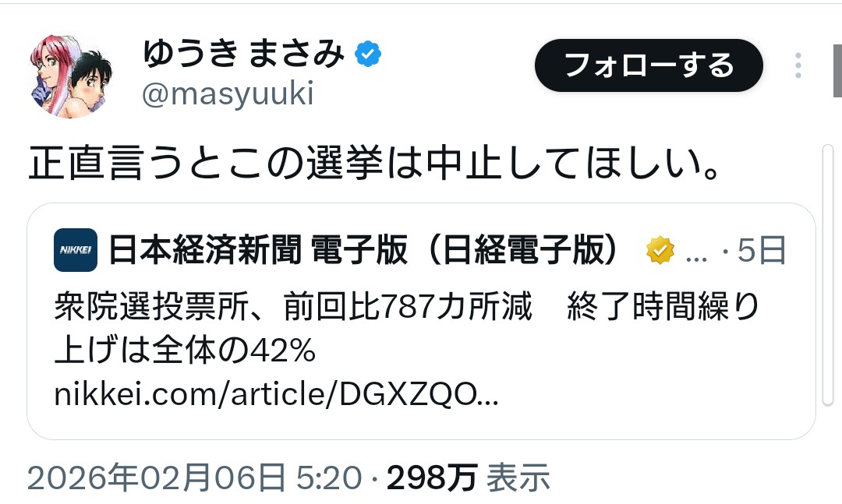
Task: Open the profile avatar of ゆうきまさみ
Action: pyautogui.click(x=71, y=76)
